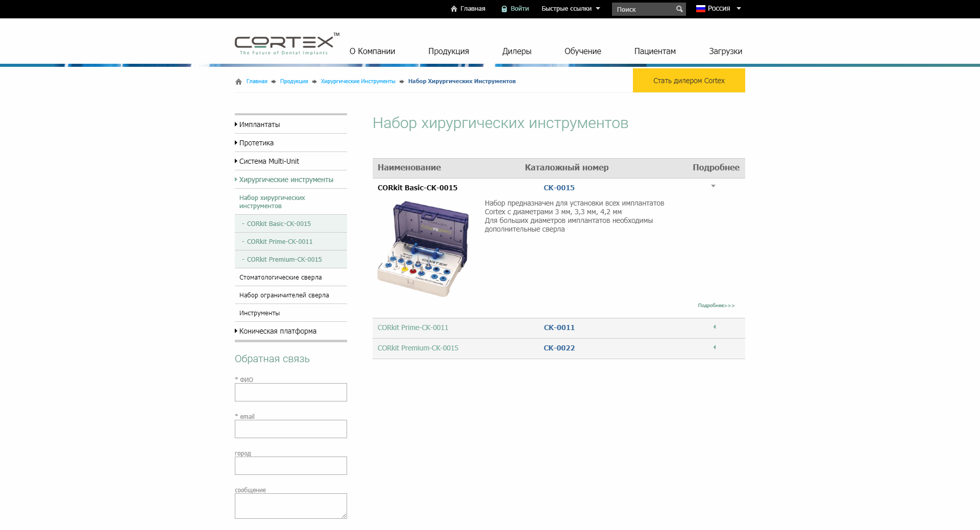The image size is (980, 530).
Task: Open the Россия country selector arrow
Action: point(739,9)
